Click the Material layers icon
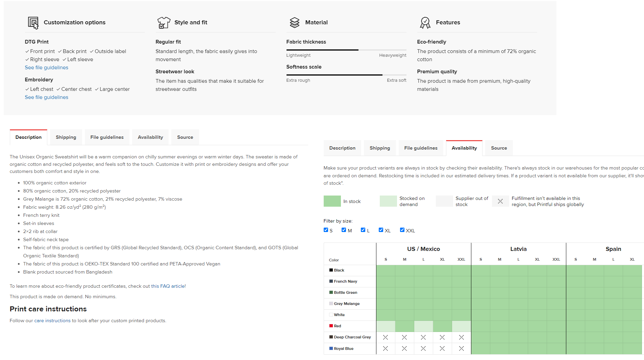Screen dimensions: 644x360 (295, 23)
